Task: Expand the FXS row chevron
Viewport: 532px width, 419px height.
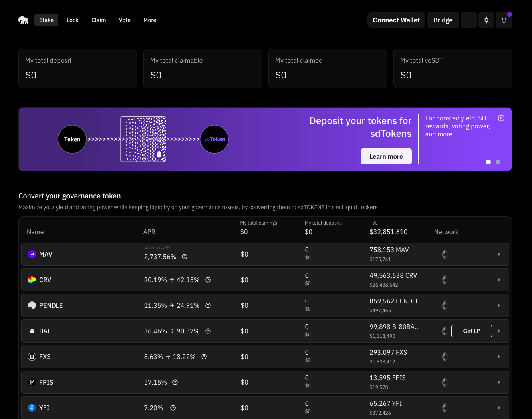Action: click(499, 357)
